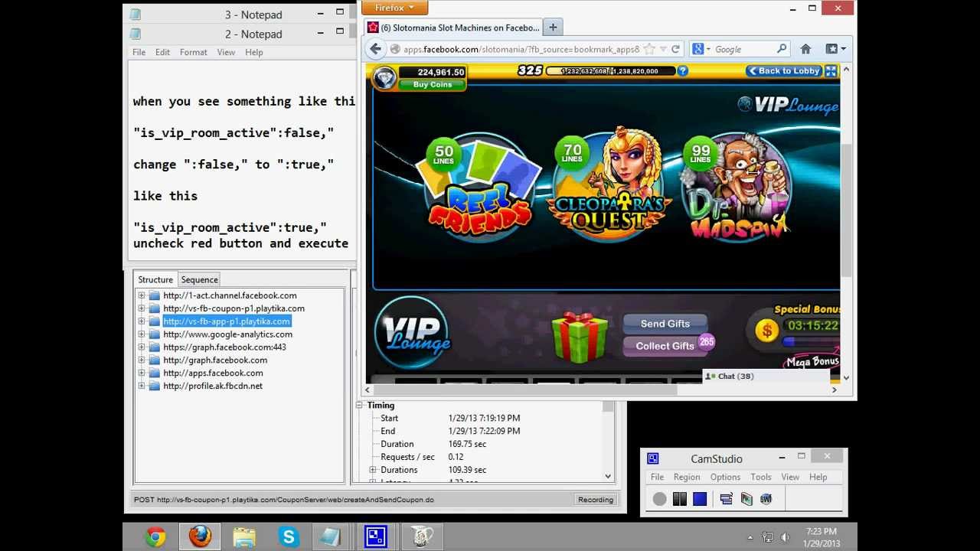Image resolution: width=980 pixels, height=551 pixels.
Task: Switch to the Sequence tab
Action: click(x=200, y=279)
